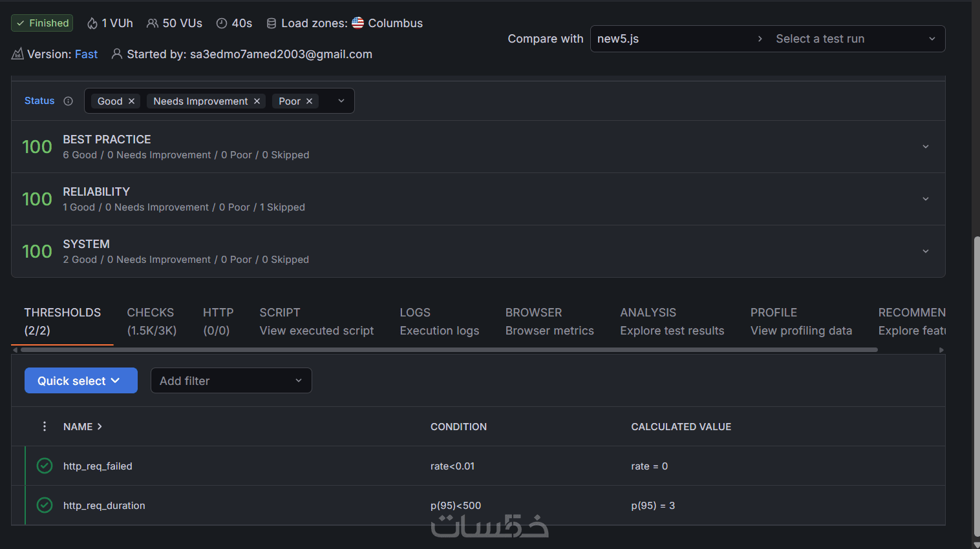
Task: Click the page vertical scrollbar
Action: coord(976,388)
